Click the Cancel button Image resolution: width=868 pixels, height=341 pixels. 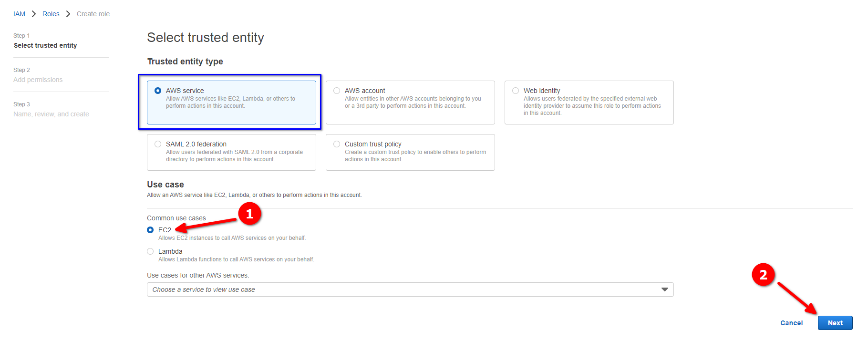click(x=792, y=323)
